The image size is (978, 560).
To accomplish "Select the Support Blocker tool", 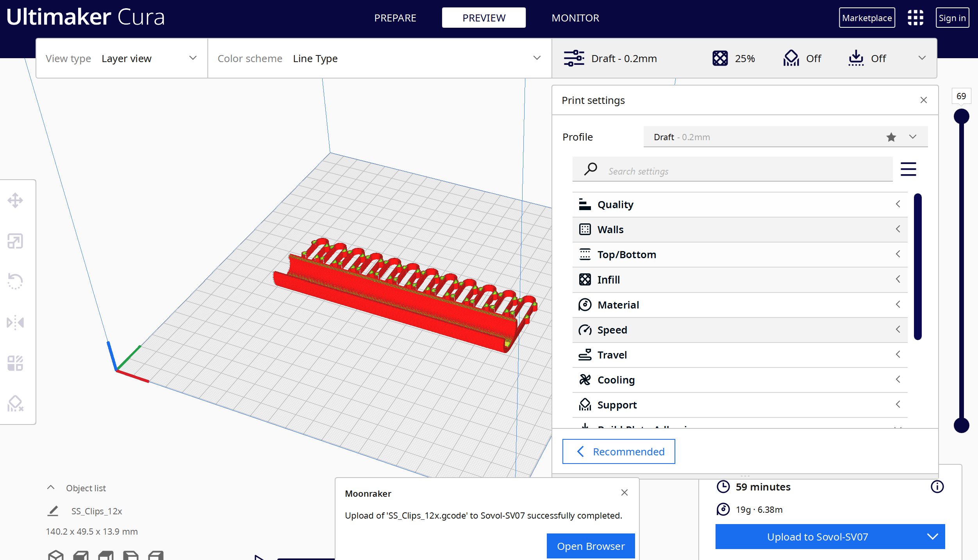I will click(15, 404).
